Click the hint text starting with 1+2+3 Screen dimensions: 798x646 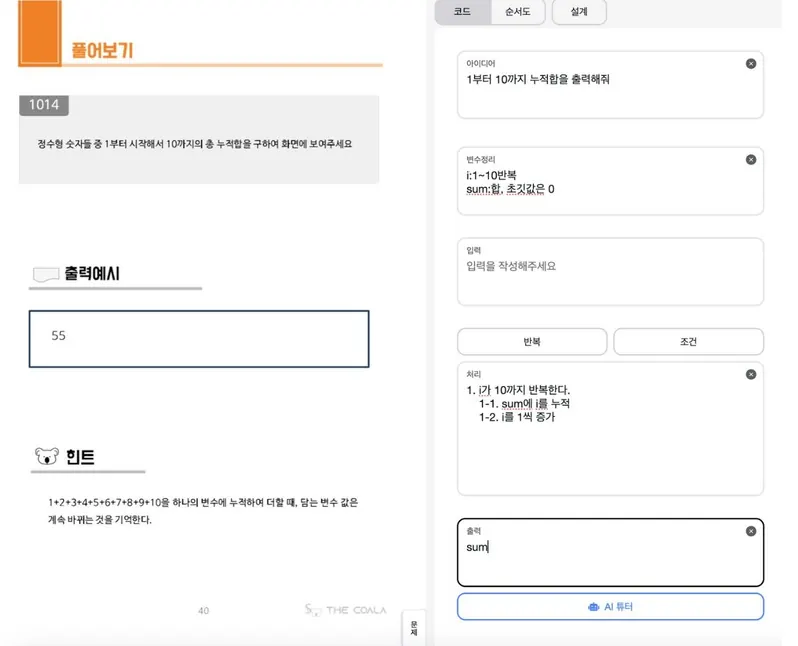203,511
